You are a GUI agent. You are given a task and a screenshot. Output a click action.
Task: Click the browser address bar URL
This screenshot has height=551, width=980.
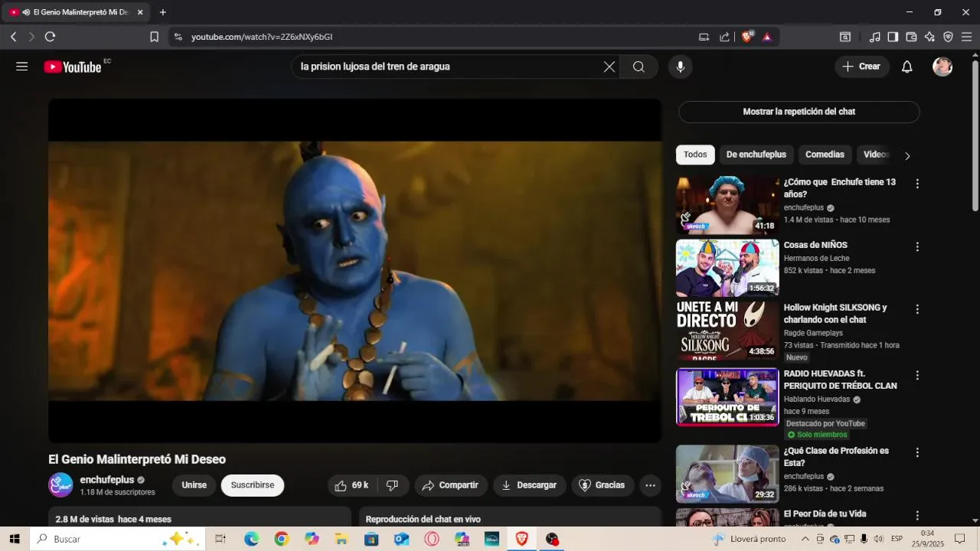pos(262,37)
